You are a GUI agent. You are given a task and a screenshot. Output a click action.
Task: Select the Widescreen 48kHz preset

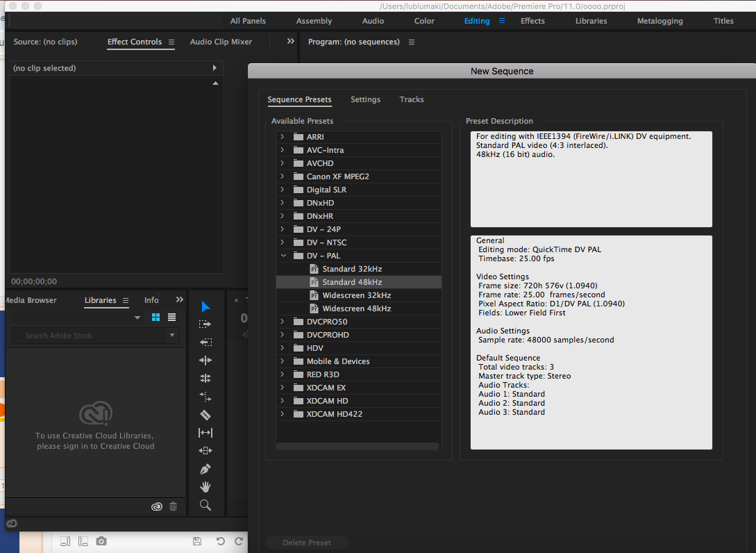(x=359, y=308)
